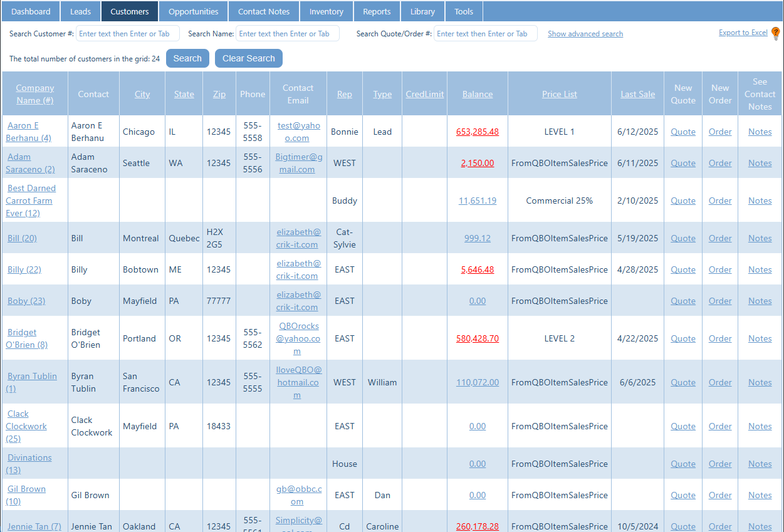Click the Clear Search button
This screenshot has height=532, width=784.
click(249, 58)
